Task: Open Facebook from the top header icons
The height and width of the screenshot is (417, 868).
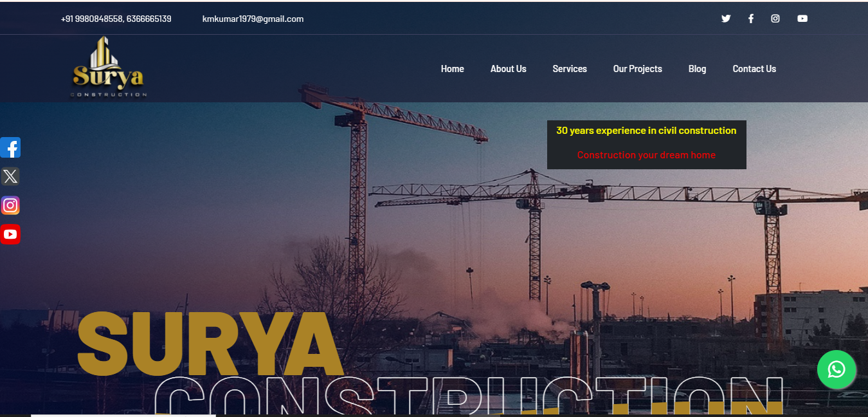Action: coord(750,18)
